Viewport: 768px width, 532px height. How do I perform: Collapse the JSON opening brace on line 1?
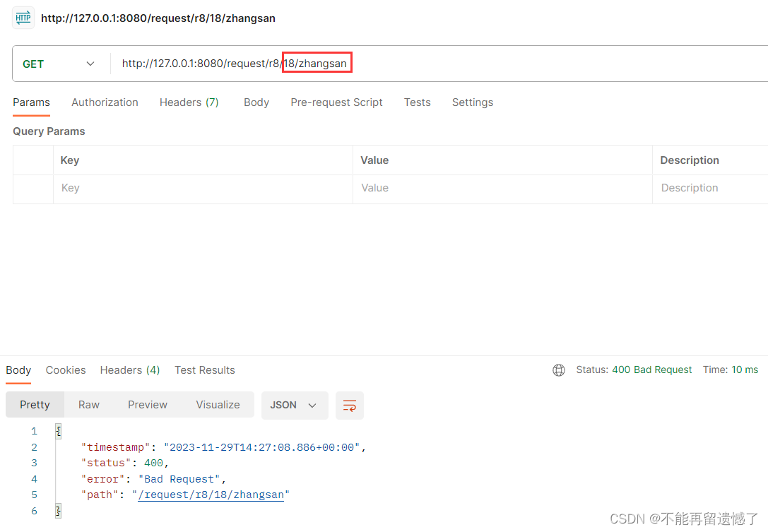pos(58,431)
